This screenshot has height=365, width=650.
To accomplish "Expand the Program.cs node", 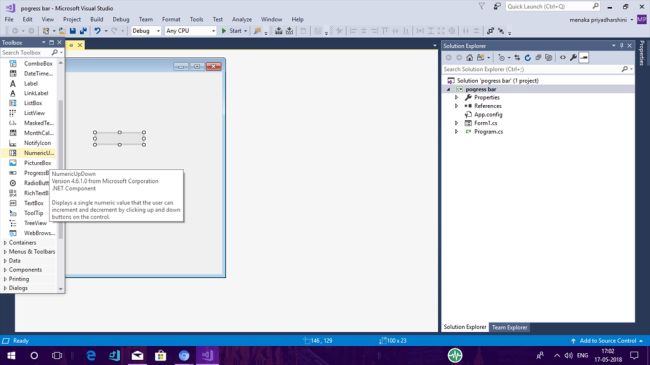I will point(457,131).
